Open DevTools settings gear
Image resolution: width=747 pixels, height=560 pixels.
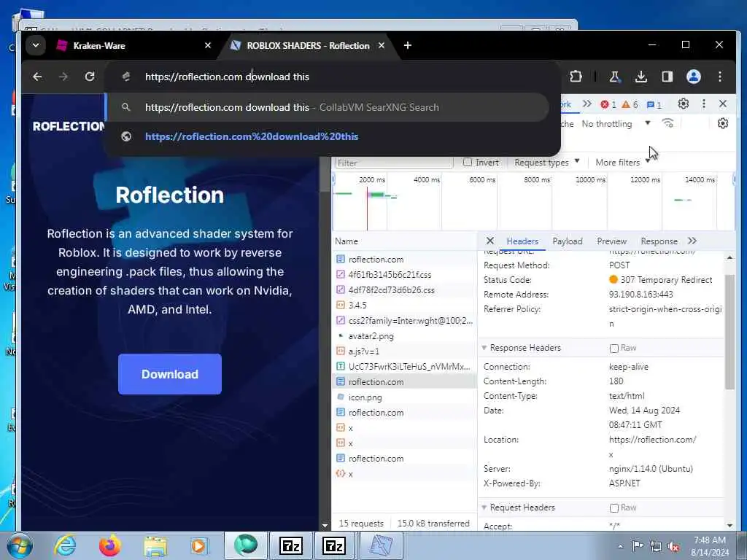(683, 104)
